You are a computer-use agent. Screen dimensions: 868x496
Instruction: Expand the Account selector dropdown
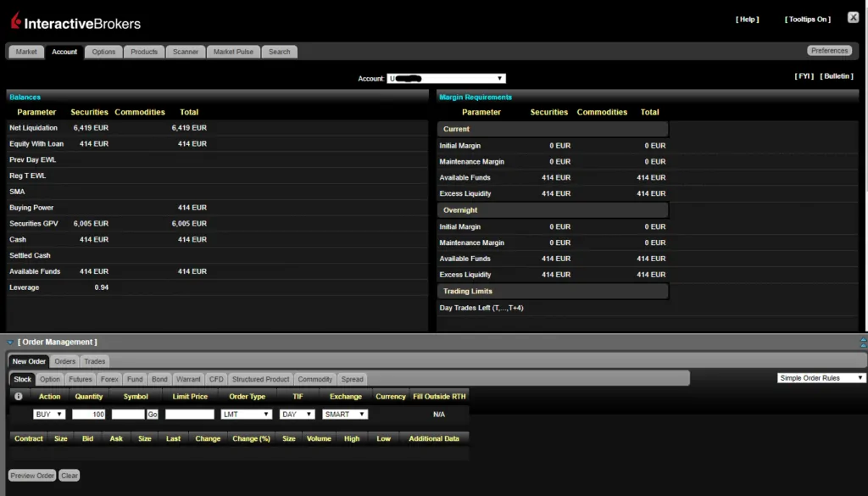point(446,79)
